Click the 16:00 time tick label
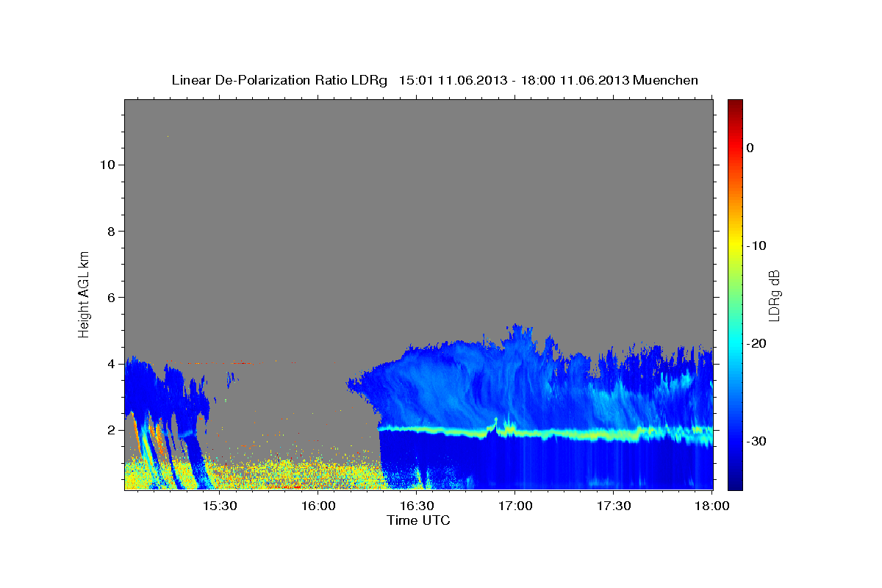The width and height of the screenshot is (882, 588). [318, 506]
